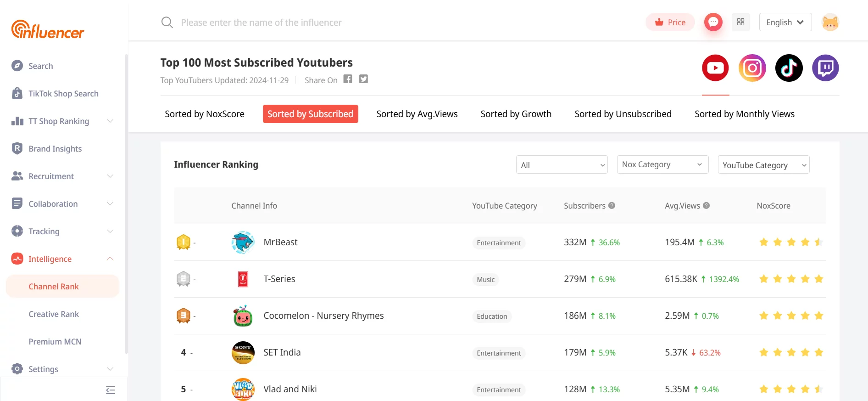The image size is (868, 401).
Task: Expand the Tracking chevron
Action: coord(110,231)
